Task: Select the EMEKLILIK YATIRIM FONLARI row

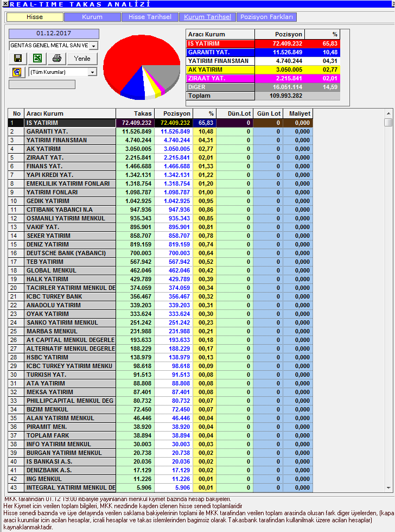Action: pos(160,183)
